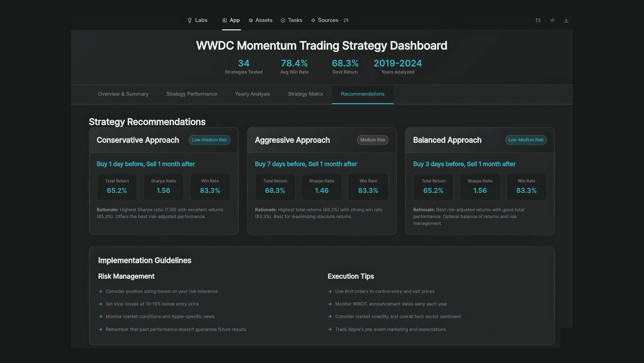Click the Balanced Approach card title
This screenshot has height=363, width=644.
[447, 140]
